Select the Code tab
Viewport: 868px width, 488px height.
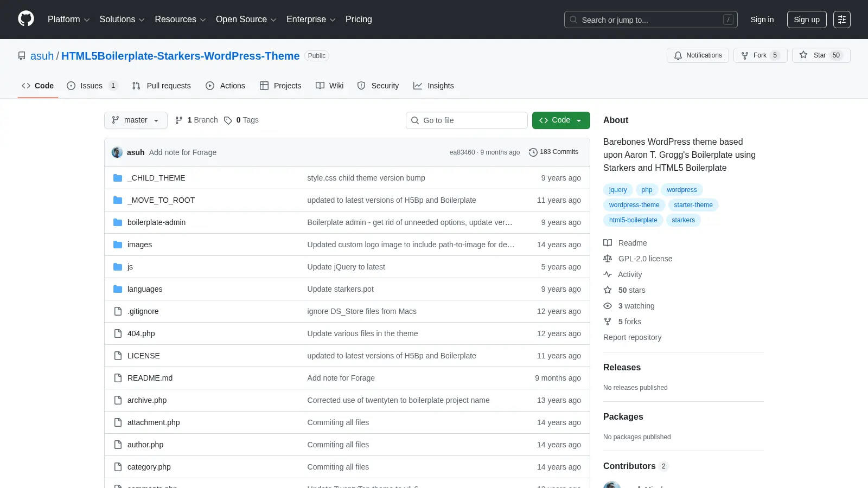(x=38, y=86)
